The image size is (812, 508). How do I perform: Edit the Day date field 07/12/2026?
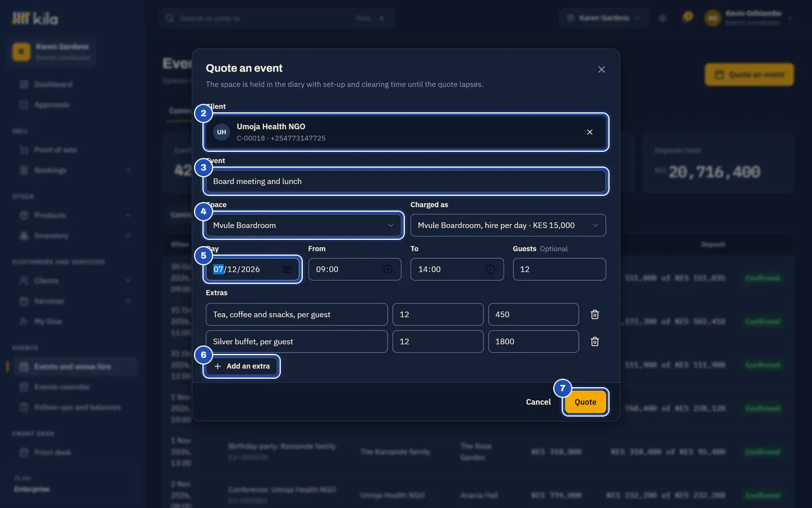point(252,269)
